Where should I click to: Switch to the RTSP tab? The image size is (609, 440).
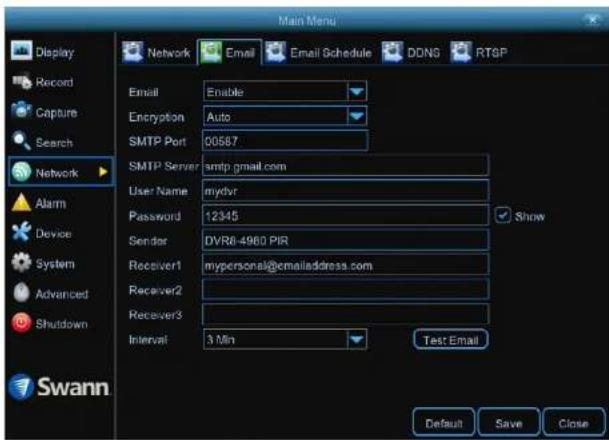click(479, 52)
